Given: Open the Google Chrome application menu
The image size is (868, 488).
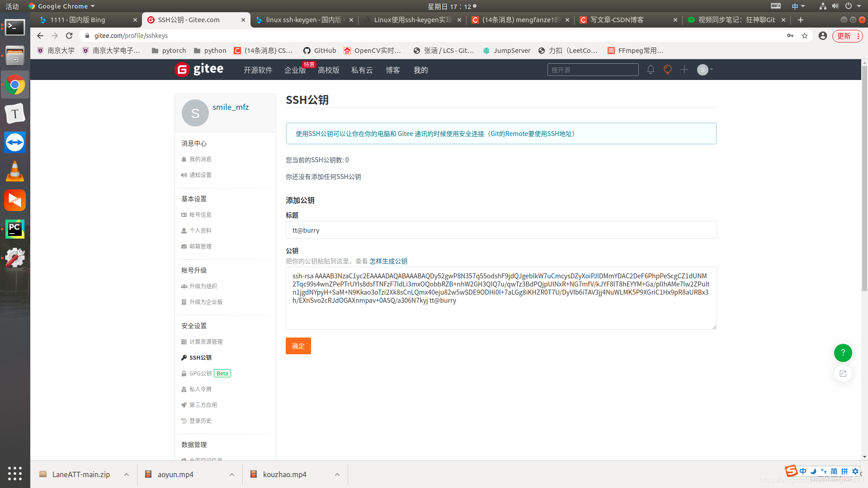Looking at the screenshot, I should 62,6.
